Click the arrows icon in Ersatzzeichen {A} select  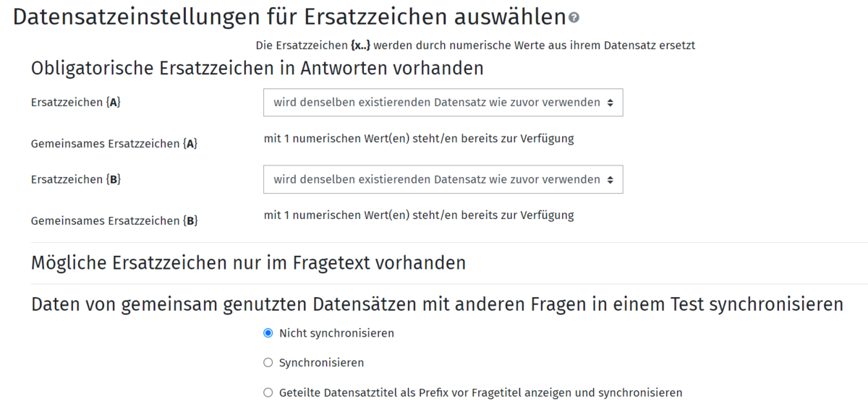tap(610, 103)
